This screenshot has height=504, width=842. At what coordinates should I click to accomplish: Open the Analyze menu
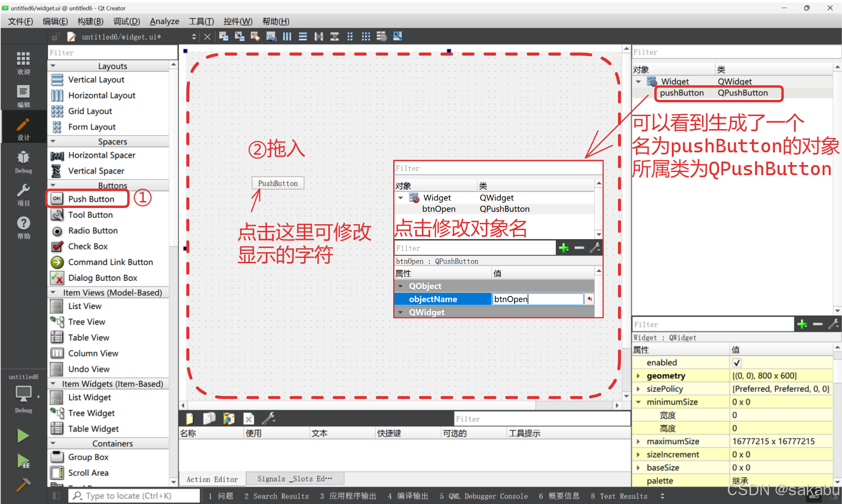[164, 21]
